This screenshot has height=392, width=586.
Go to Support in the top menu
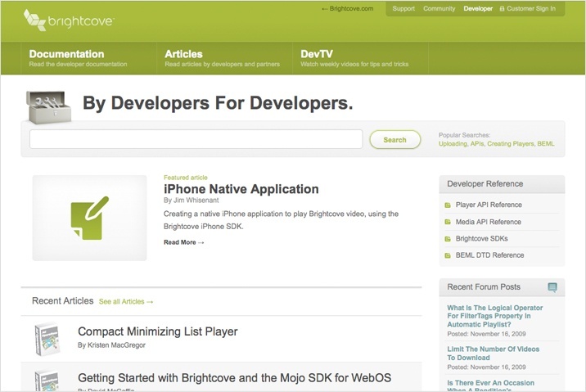(x=403, y=9)
